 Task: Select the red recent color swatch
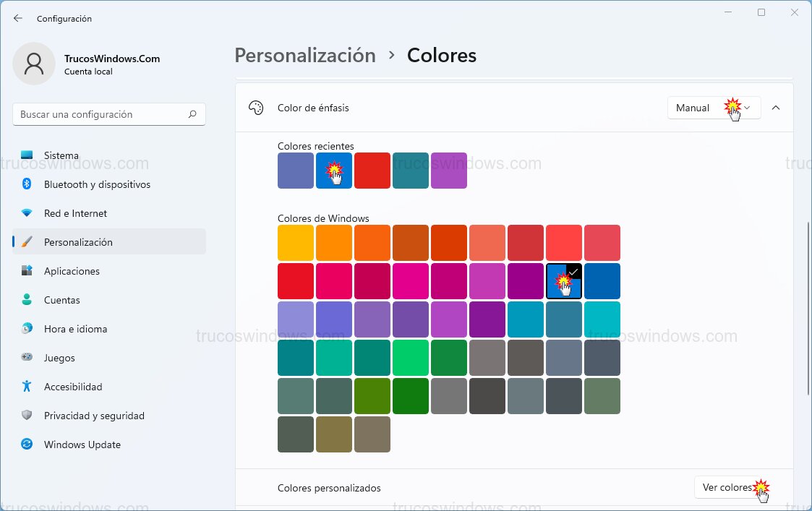[x=372, y=171]
